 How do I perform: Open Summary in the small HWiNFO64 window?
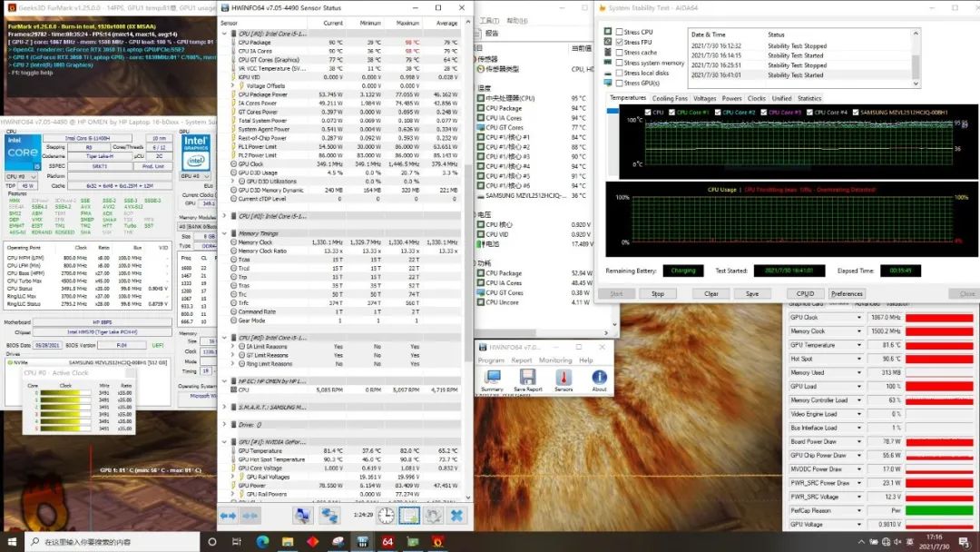[x=493, y=380]
